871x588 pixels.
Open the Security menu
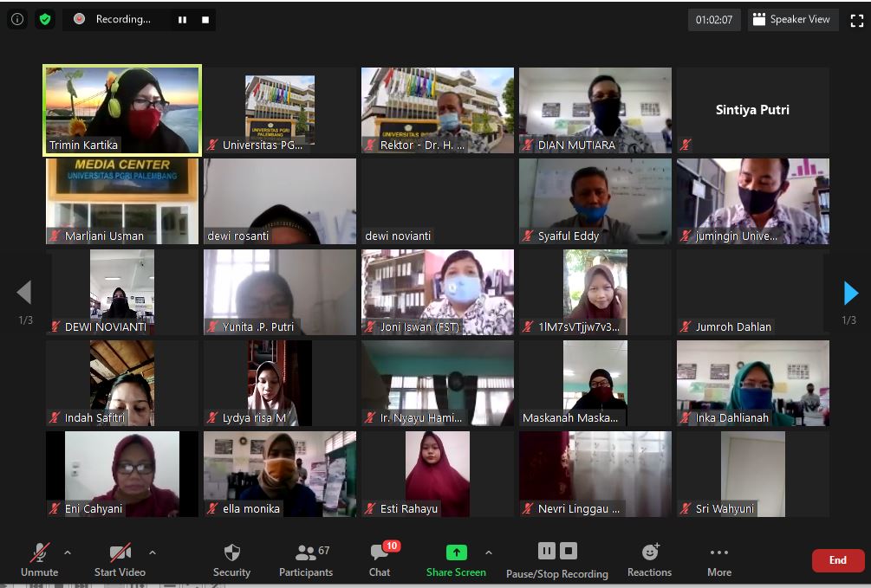(231, 559)
